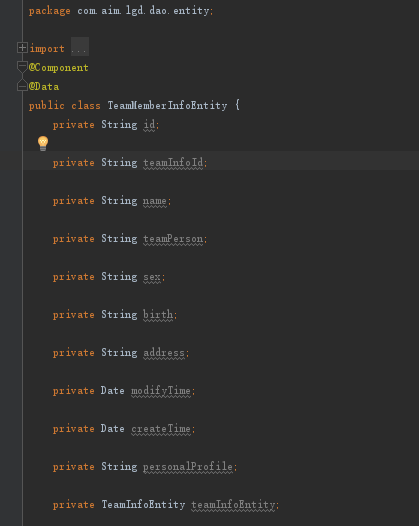419x526 pixels.
Task: Click the createTime field name
Action: click(x=161, y=429)
